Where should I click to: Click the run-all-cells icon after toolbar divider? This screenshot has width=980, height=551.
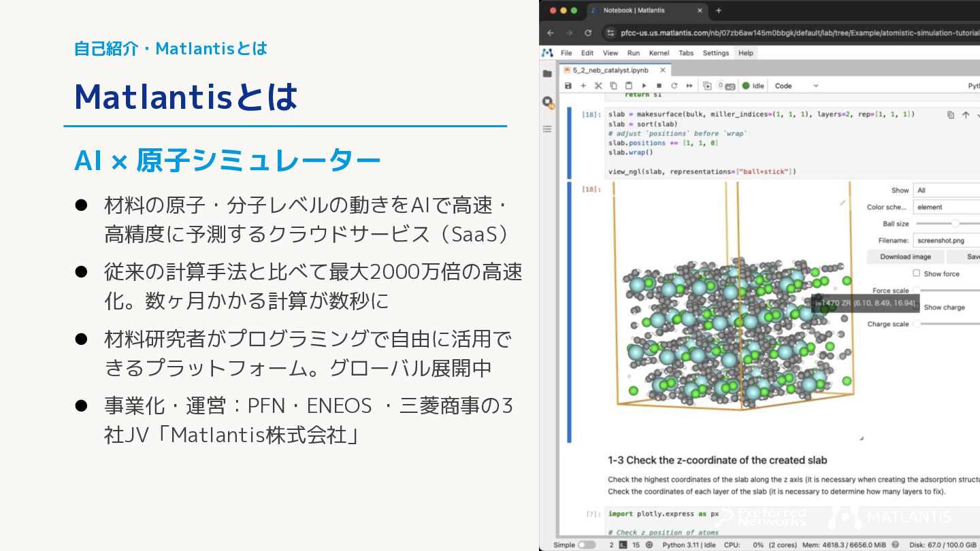pyautogui.click(x=707, y=86)
